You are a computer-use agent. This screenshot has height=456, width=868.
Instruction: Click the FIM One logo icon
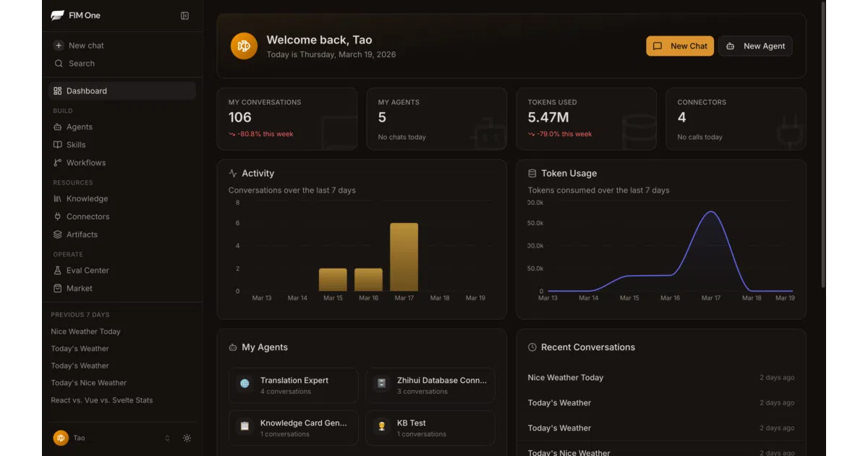click(58, 15)
